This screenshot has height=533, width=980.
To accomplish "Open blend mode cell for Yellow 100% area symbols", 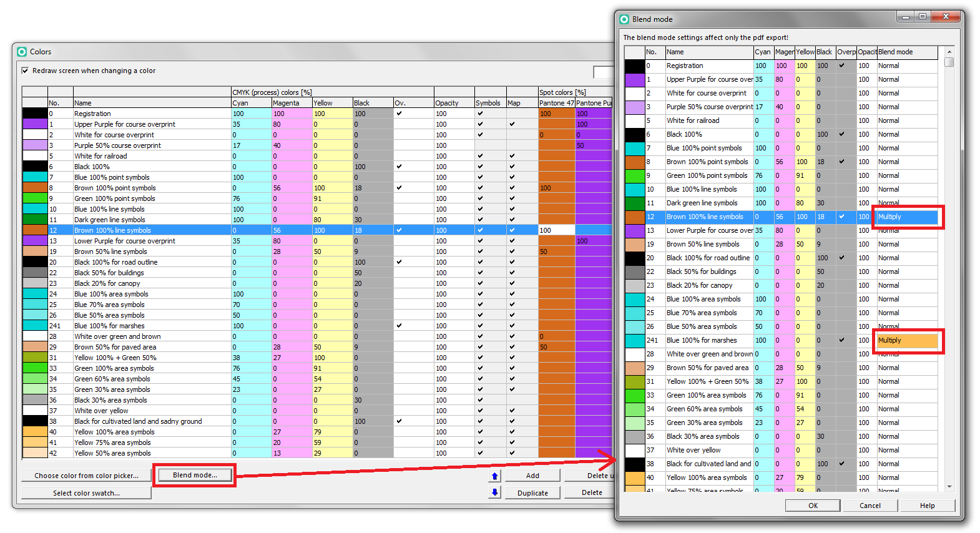I will (x=907, y=477).
